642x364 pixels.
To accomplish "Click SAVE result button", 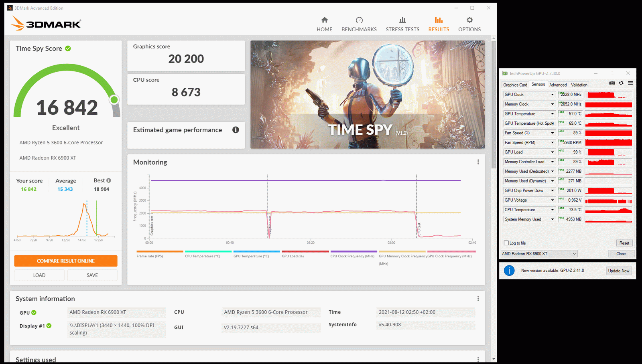I will pos(92,275).
